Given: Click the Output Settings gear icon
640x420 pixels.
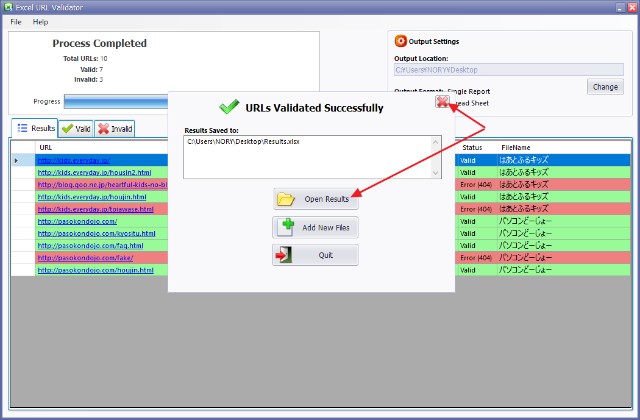Looking at the screenshot, I should (401, 41).
